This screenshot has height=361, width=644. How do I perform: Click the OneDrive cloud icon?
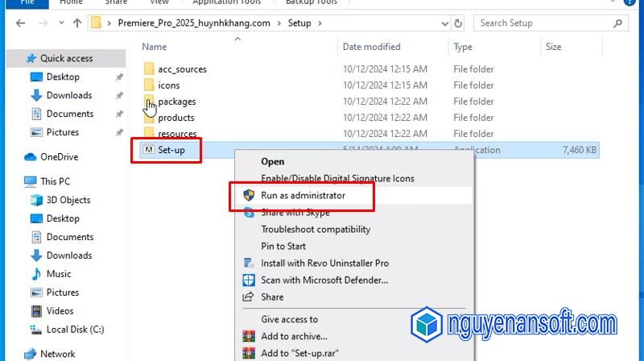[30, 157]
